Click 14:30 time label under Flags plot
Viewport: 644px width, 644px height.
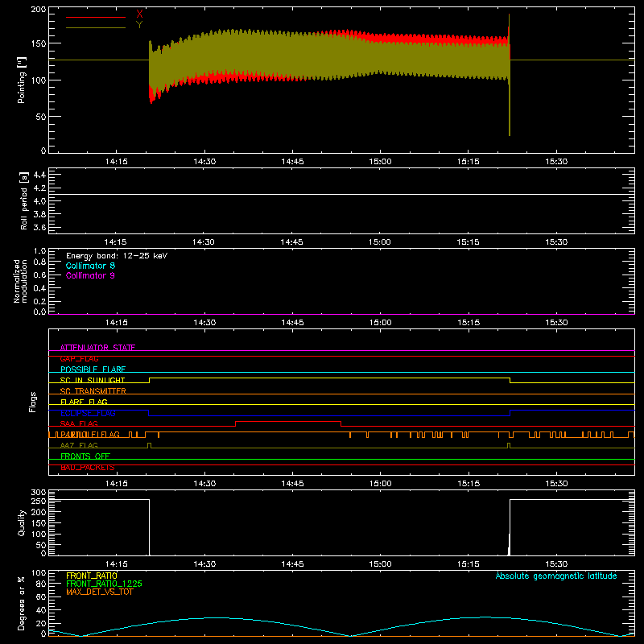click(x=204, y=484)
